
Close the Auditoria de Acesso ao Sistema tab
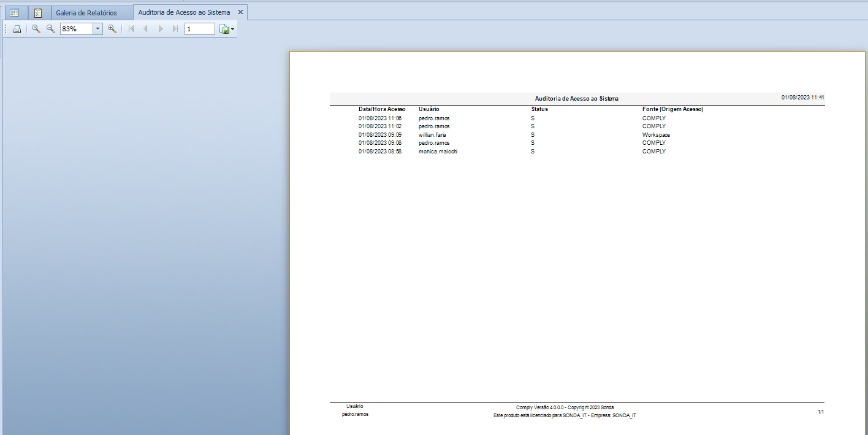tap(240, 12)
